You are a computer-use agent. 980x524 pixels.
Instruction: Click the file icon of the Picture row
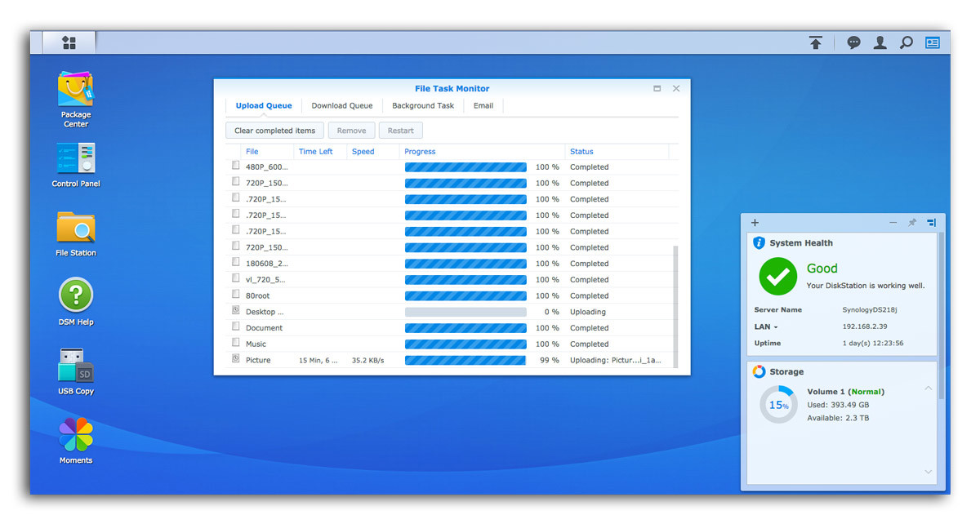click(235, 359)
